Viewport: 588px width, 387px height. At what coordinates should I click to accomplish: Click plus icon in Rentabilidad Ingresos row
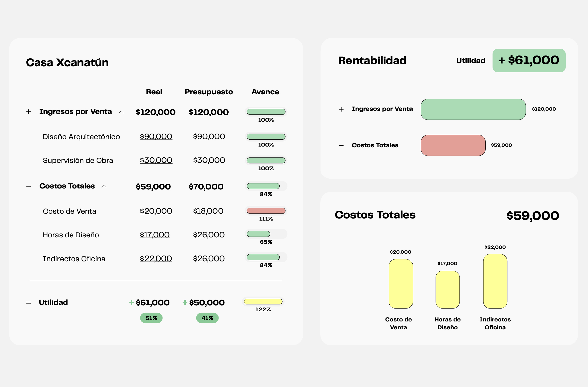click(x=341, y=109)
